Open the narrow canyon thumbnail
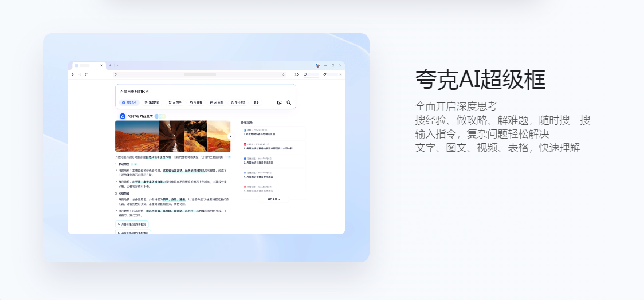Image resolution: width=644 pixels, height=300 pixels. click(x=172, y=136)
